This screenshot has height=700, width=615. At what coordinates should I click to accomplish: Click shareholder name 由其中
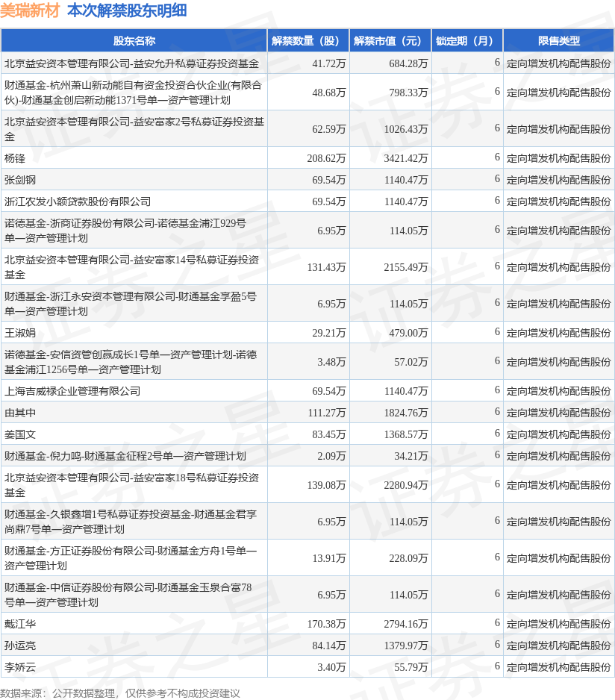pos(19,413)
